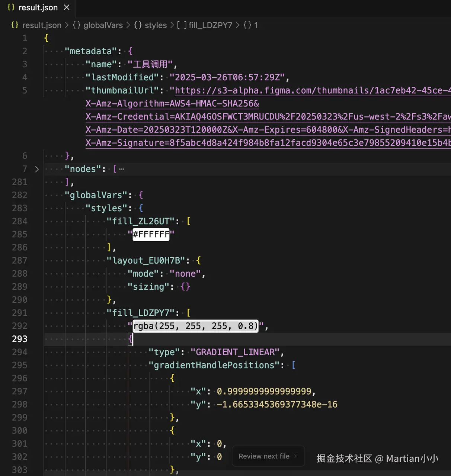Click the "工具调用" string value
Screen dimensions: 451x476
pos(150,64)
